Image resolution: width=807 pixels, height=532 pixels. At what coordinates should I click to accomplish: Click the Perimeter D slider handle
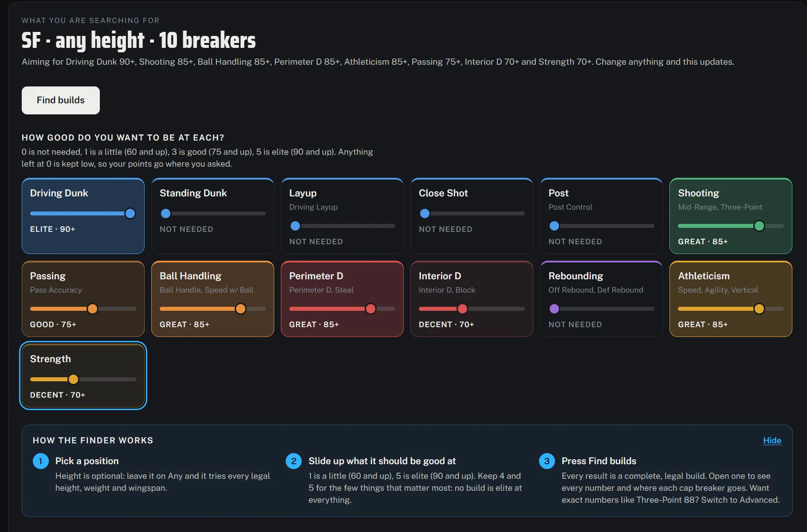coord(370,309)
